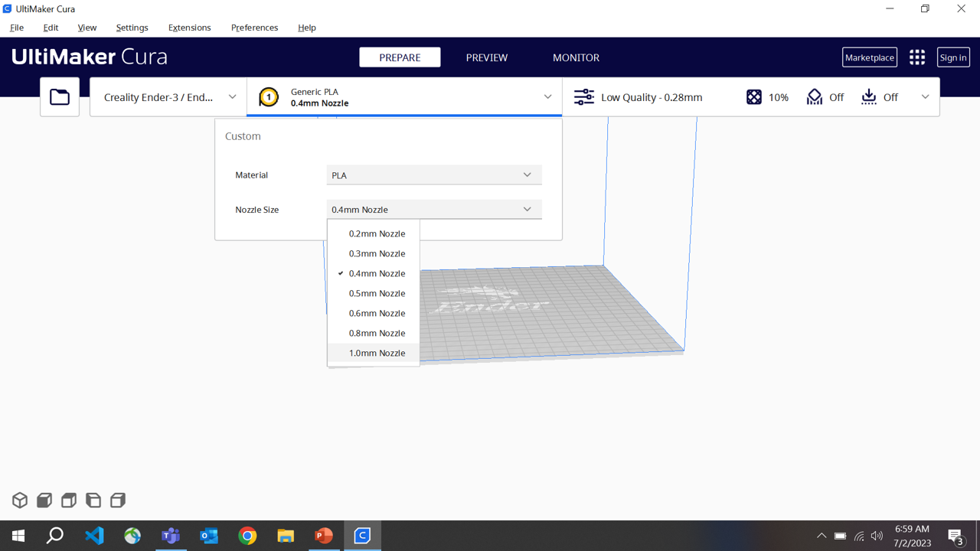This screenshot has width=980, height=551.
Task: Show hidden tray icons
Action: coord(822,536)
